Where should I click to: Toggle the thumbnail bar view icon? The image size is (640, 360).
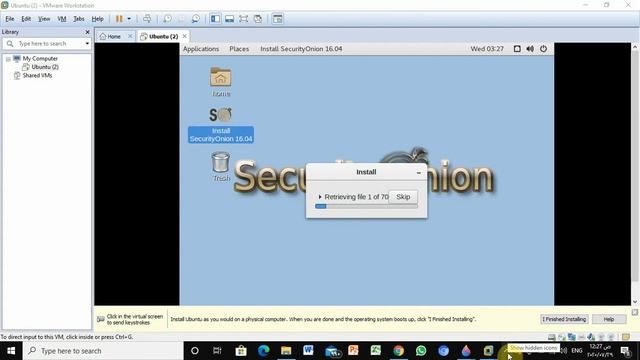[229, 19]
